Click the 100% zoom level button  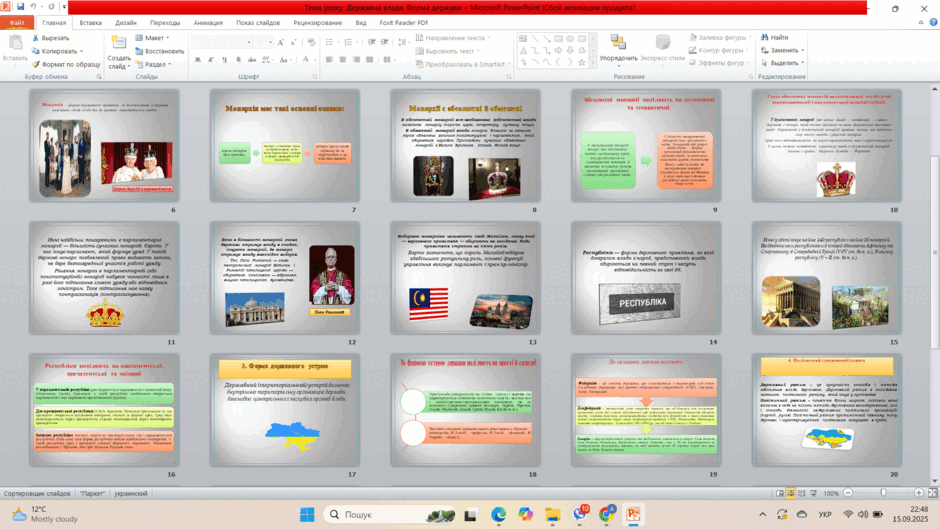[x=831, y=494]
